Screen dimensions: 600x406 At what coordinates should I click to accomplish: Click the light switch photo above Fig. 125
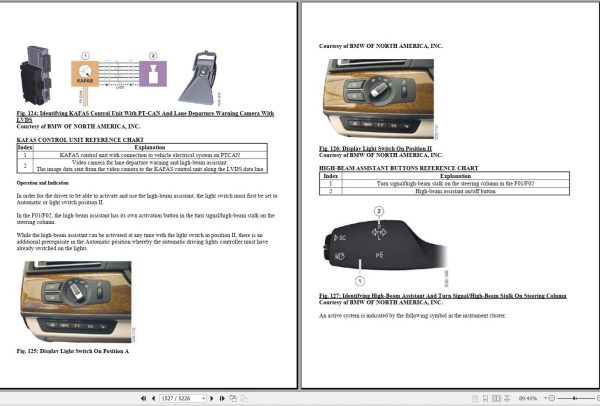[78, 302]
